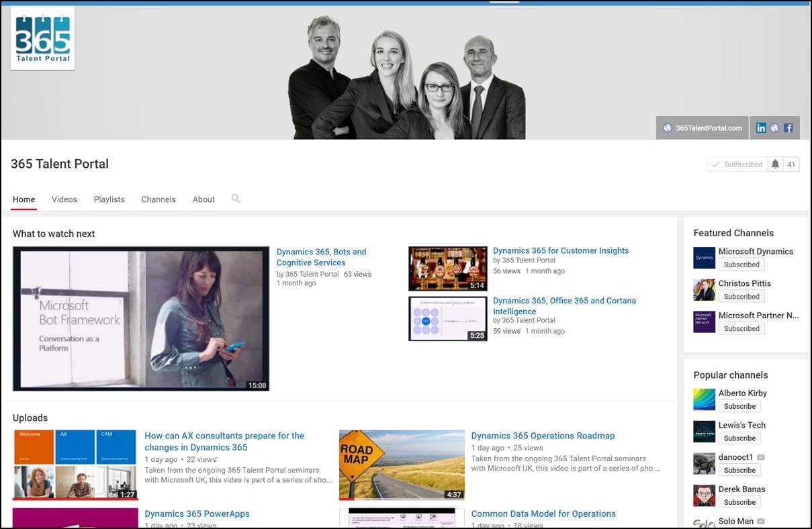Click the Derek Banas channel avatar
This screenshot has width=812, height=529.
tap(705, 496)
